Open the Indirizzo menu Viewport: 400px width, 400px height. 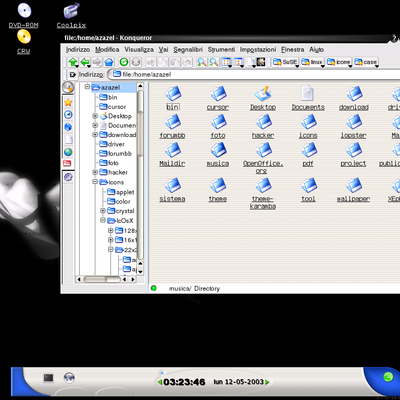pyautogui.click(x=78, y=50)
